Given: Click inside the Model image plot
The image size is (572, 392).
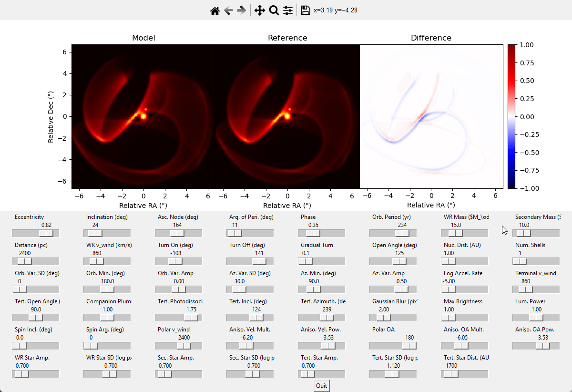Looking at the screenshot, I should (143, 116).
